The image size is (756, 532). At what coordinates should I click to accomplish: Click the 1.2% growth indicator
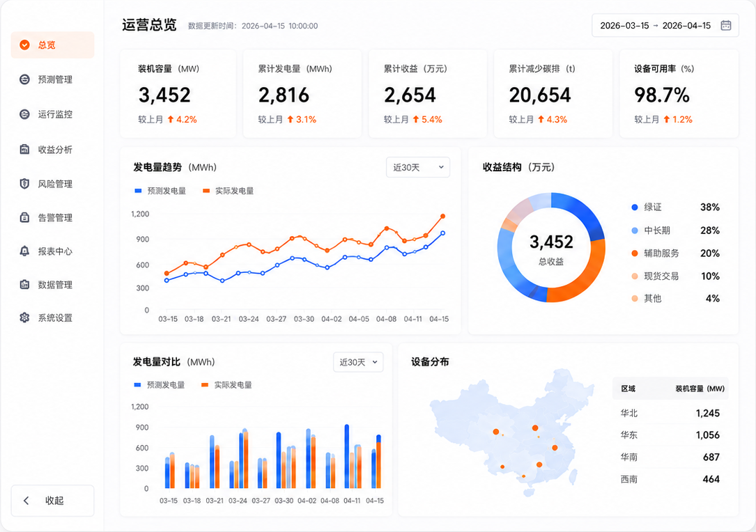678,120
